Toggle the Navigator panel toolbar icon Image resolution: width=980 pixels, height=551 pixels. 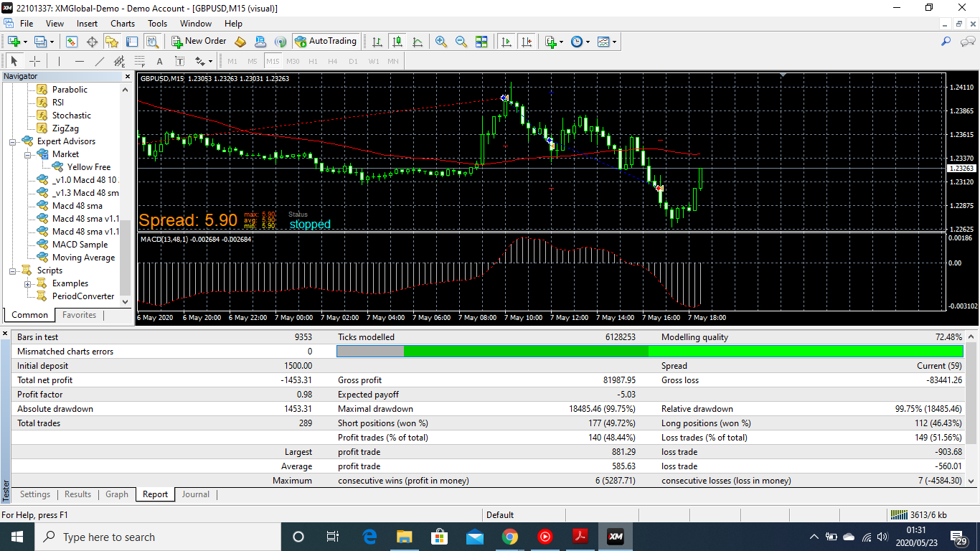click(112, 42)
